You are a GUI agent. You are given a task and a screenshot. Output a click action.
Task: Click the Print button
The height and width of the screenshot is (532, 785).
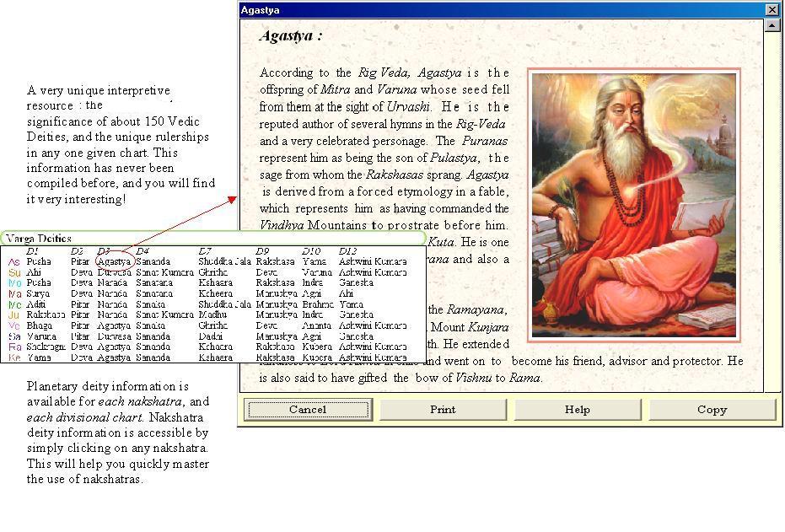click(443, 410)
